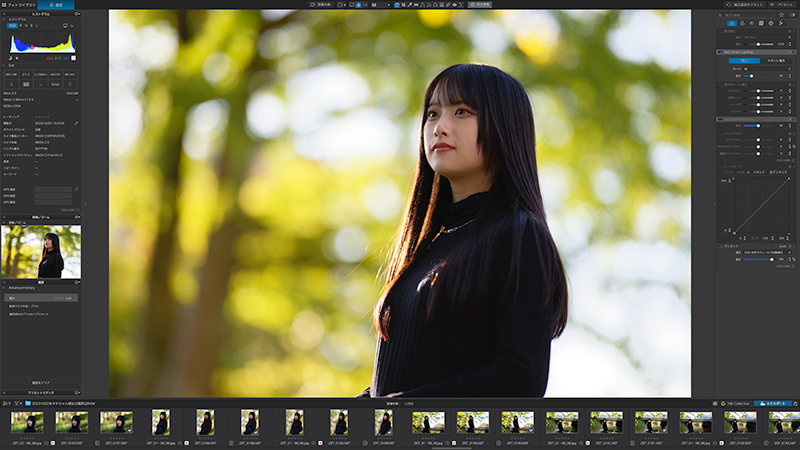Screen dimensions: 800x450
Task: Open the 移動/ズーム palette menu icon
Action: point(77,217)
